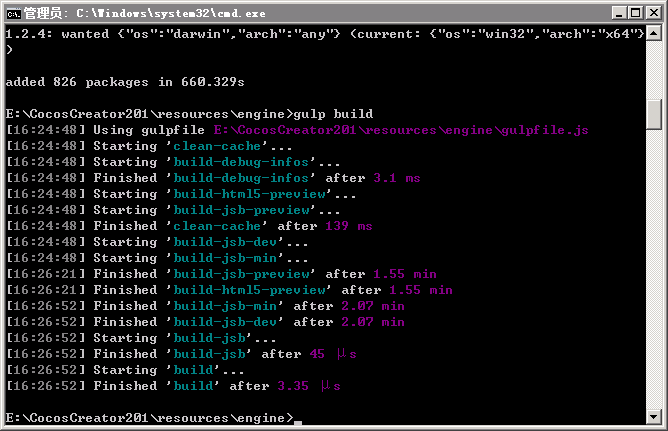Click the '139 ms' duration text

(x=349, y=226)
